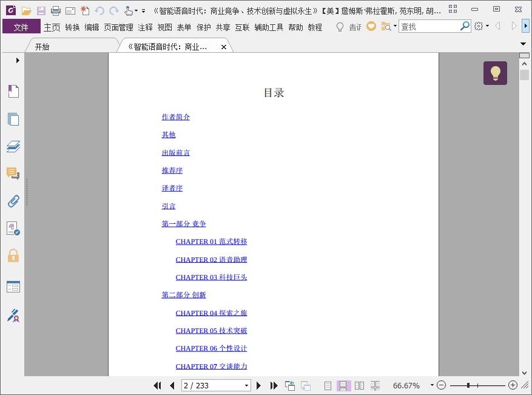Select continuous facing view mode
The image size is (532, 395).
click(375, 385)
